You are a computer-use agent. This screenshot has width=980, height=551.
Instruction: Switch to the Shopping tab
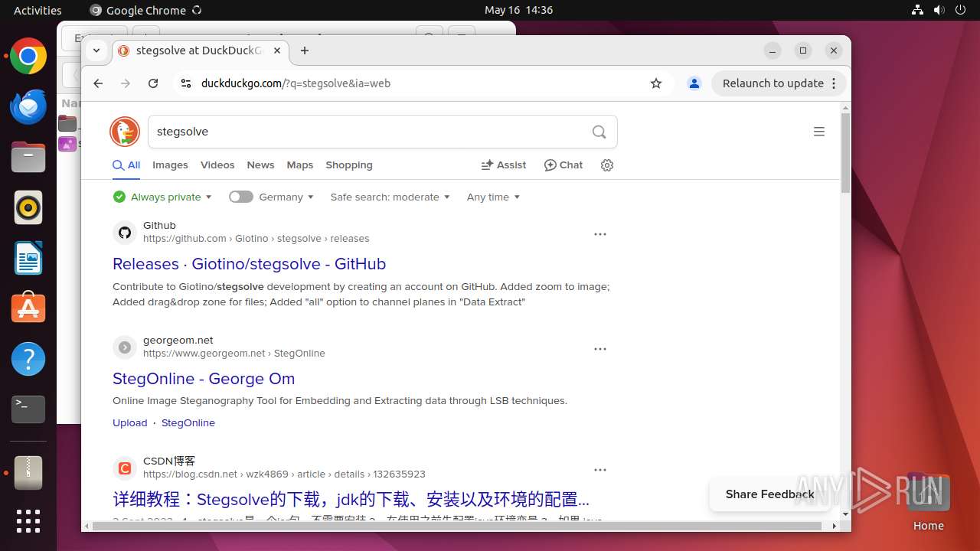point(349,165)
